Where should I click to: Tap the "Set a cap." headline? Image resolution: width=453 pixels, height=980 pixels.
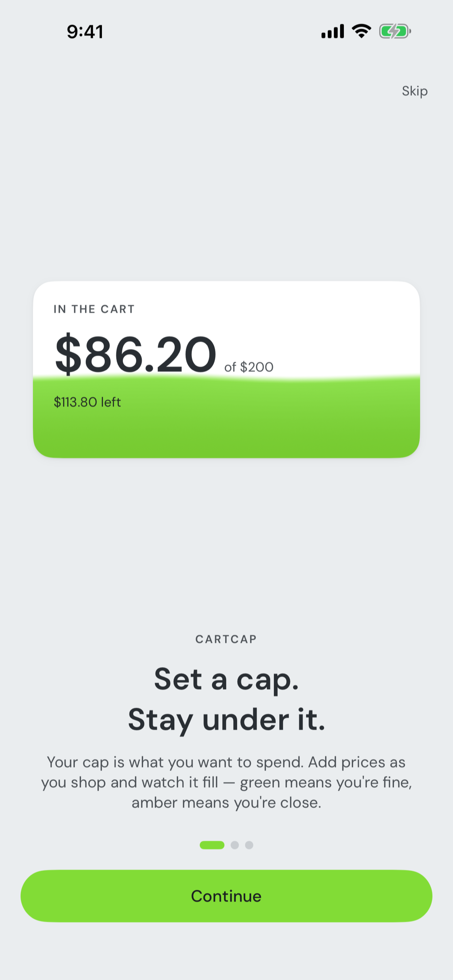point(226,679)
